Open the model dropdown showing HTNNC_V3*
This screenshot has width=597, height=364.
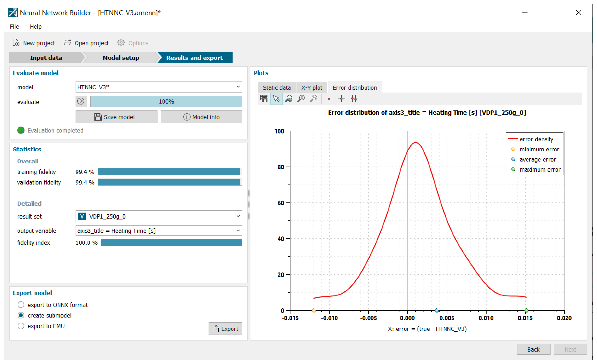[158, 87]
